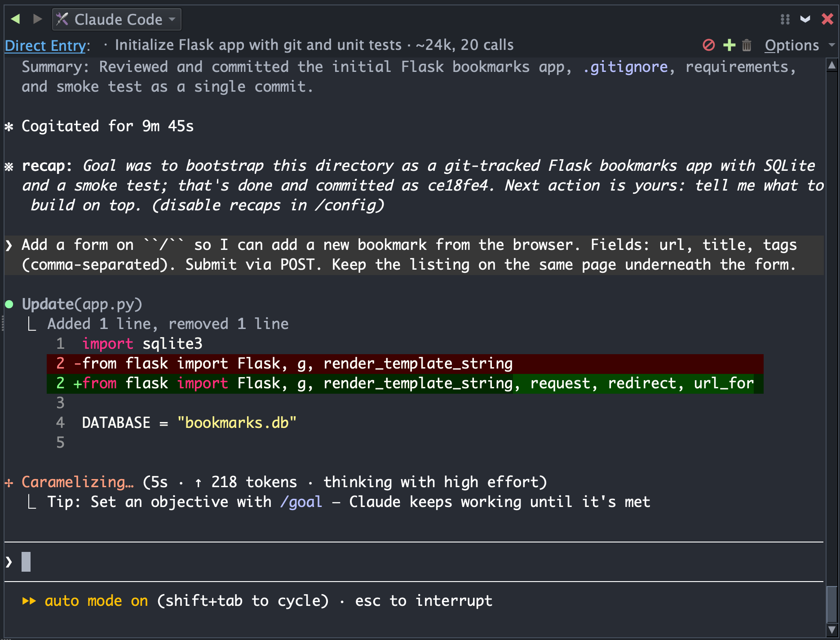Expand the Options dropdown arrow

pos(831,45)
